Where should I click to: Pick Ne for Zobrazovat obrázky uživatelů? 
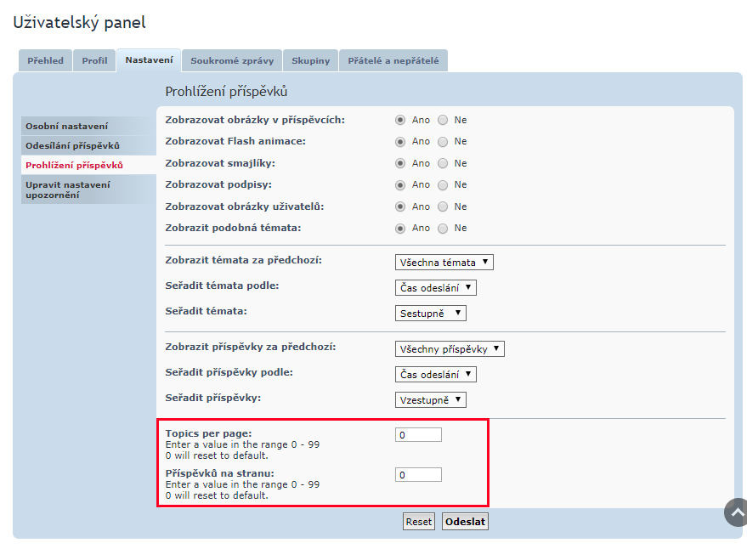click(443, 206)
